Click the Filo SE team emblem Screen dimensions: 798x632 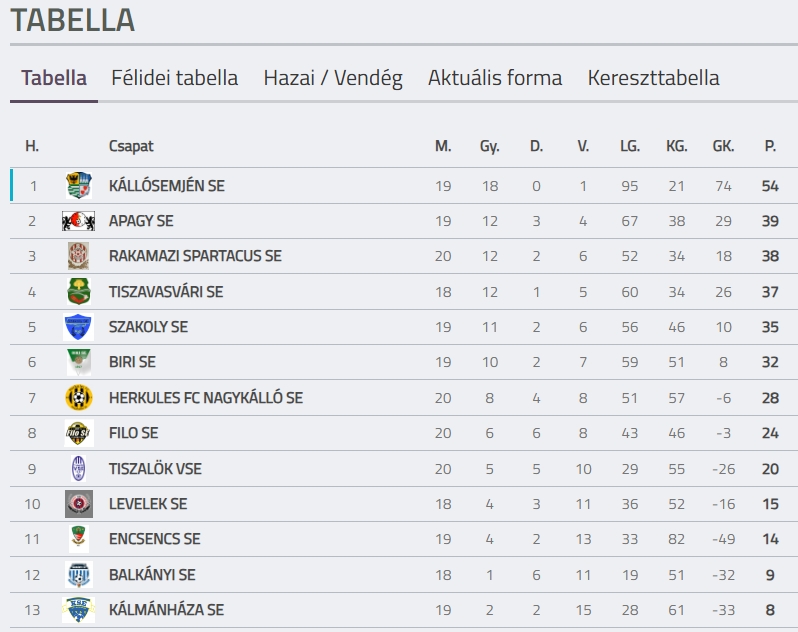[x=78, y=433]
